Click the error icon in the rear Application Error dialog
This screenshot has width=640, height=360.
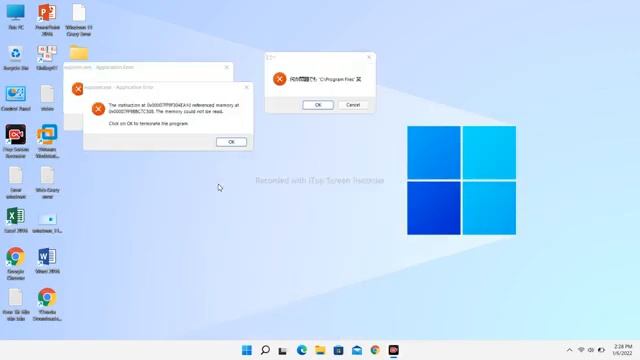(77, 89)
